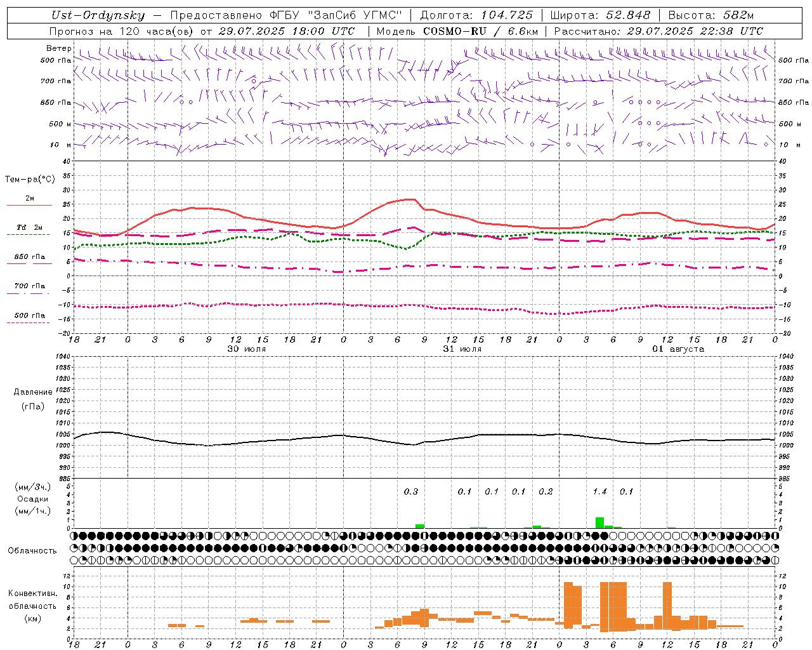812x650 pixels.
Task: Click the Высота: 582м value
Action: (x=710, y=15)
